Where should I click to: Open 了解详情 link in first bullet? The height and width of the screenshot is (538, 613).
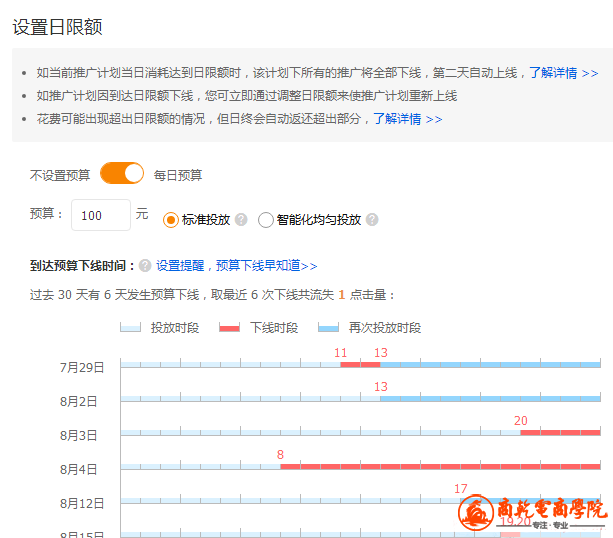pos(563,73)
